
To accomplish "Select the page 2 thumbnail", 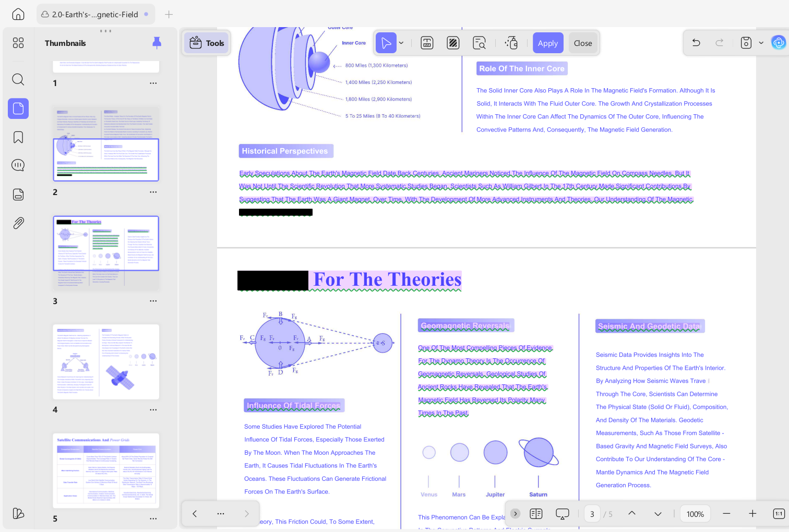I will (x=106, y=144).
